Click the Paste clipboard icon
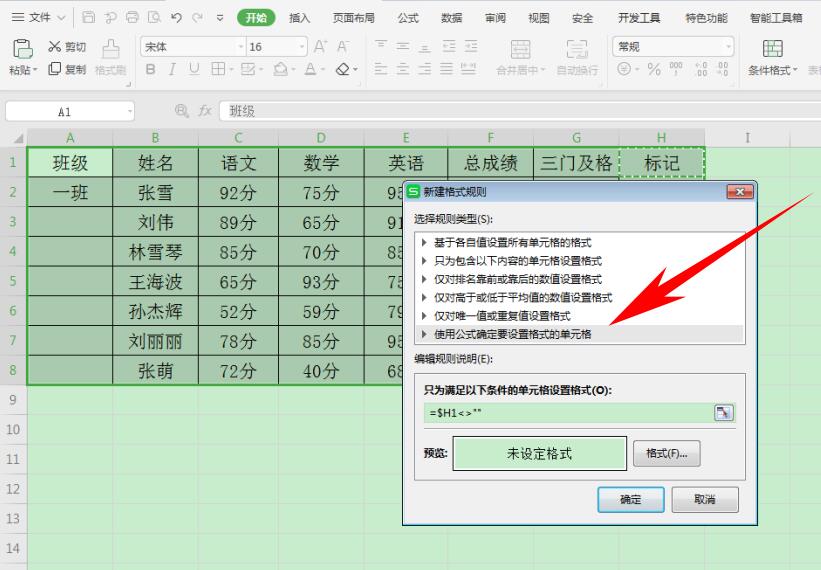Image resolution: width=821 pixels, height=570 pixels. [x=22, y=49]
